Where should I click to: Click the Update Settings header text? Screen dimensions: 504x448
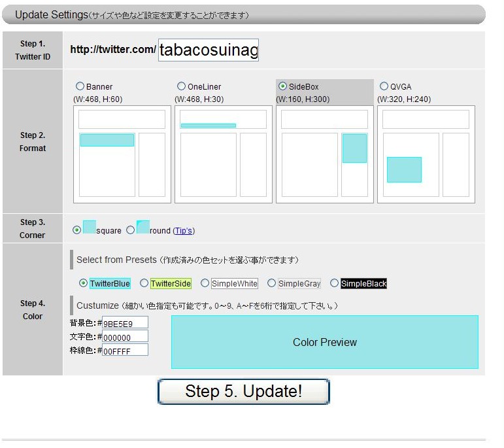pyautogui.click(x=52, y=15)
